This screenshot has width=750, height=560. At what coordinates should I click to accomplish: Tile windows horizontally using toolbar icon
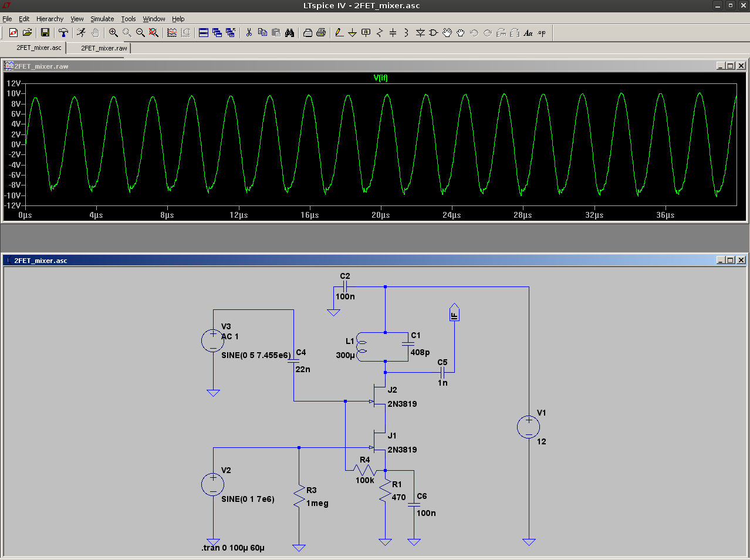tap(204, 33)
